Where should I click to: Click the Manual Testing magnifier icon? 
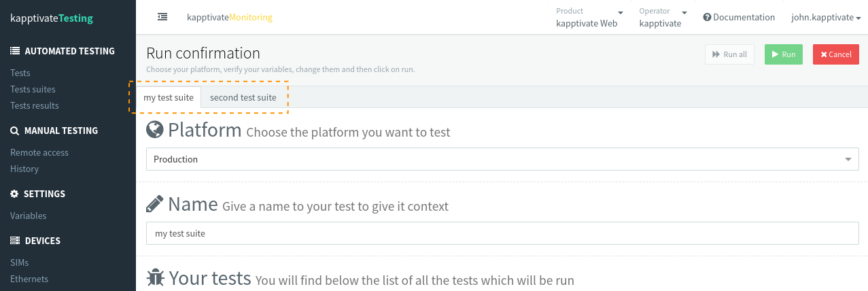tap(14, 131)
